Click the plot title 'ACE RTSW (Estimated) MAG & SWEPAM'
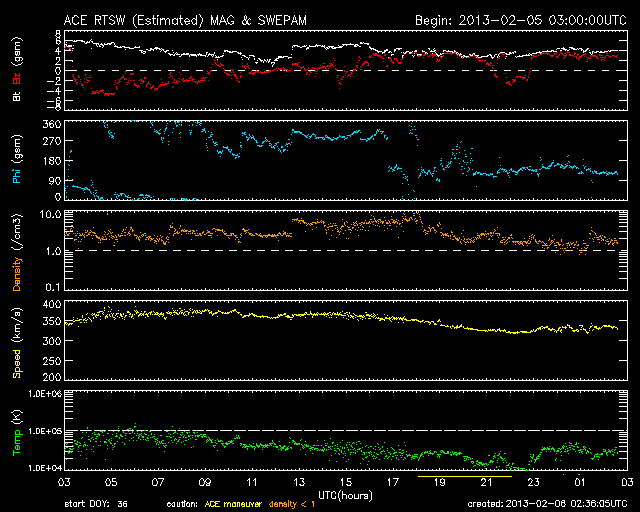The width and height of the screenshot is (640, 512). click(185, 20)
